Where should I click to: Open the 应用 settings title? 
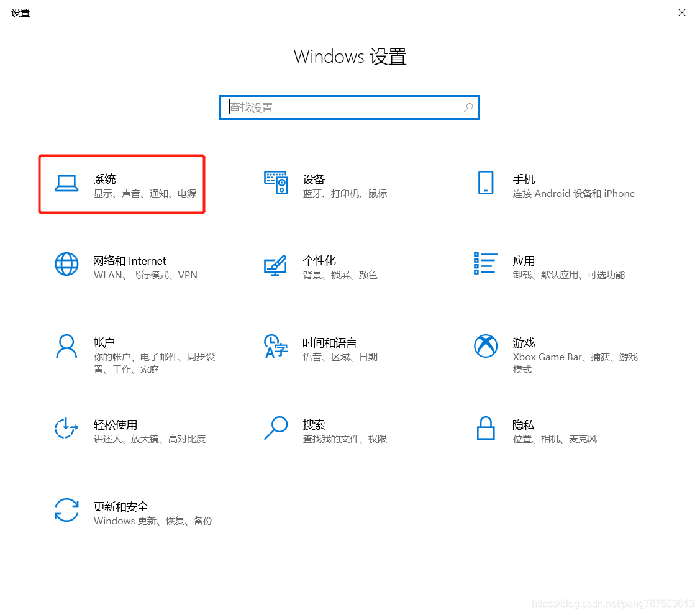tap(524, 261)
